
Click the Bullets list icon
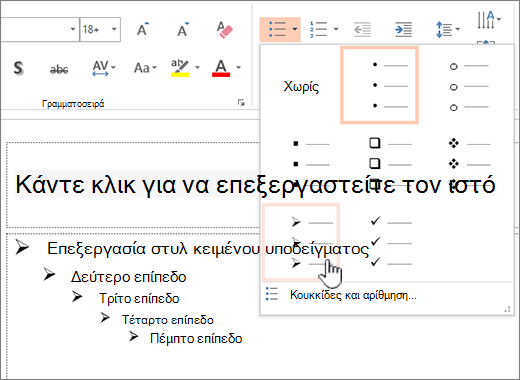(x=277, y=29)
